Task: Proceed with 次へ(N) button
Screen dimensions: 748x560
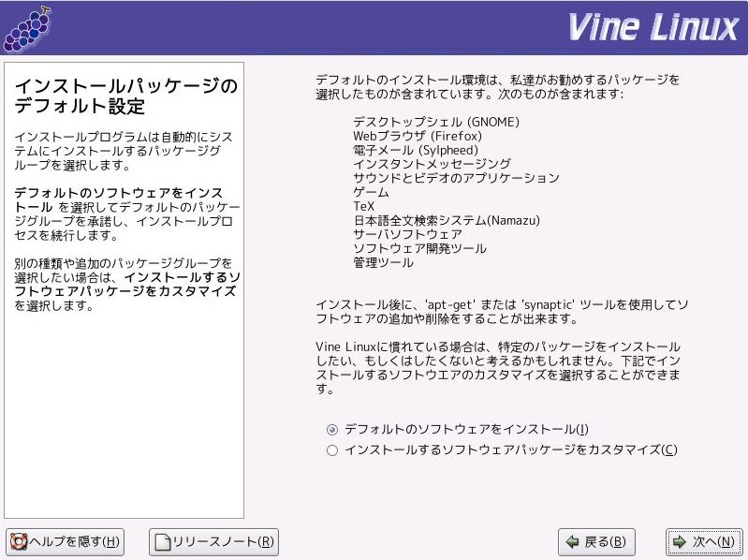Action: tap(704, 542)
